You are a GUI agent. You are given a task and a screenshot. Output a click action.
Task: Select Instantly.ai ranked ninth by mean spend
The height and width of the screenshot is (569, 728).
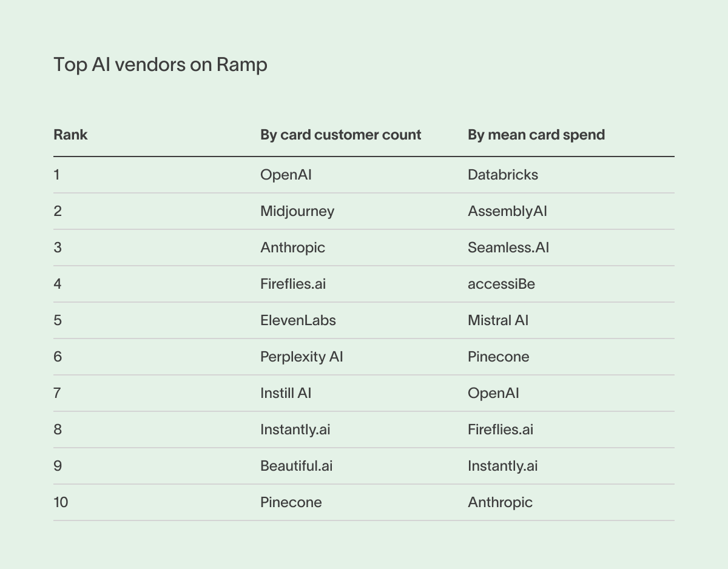click(502, 466)
